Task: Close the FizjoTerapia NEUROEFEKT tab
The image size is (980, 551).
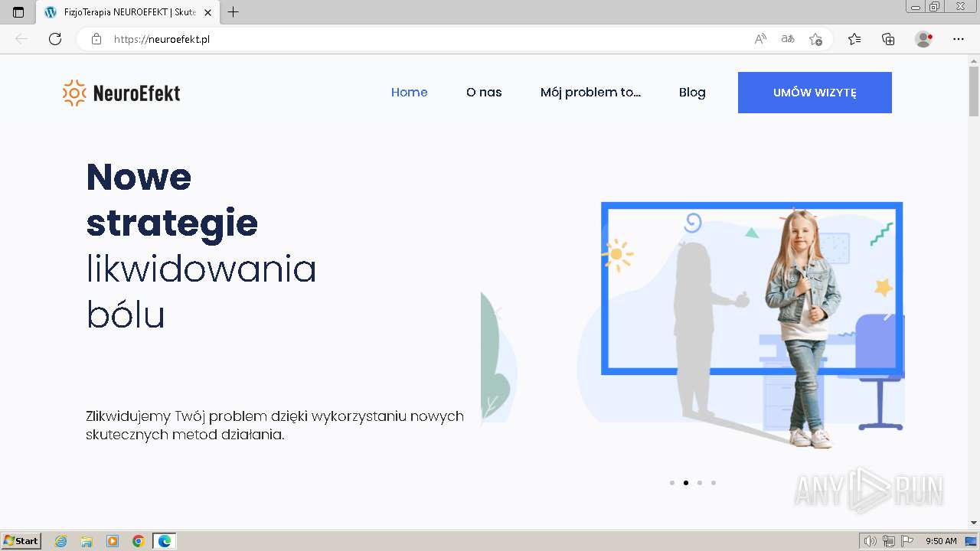Action: (207, 12)
